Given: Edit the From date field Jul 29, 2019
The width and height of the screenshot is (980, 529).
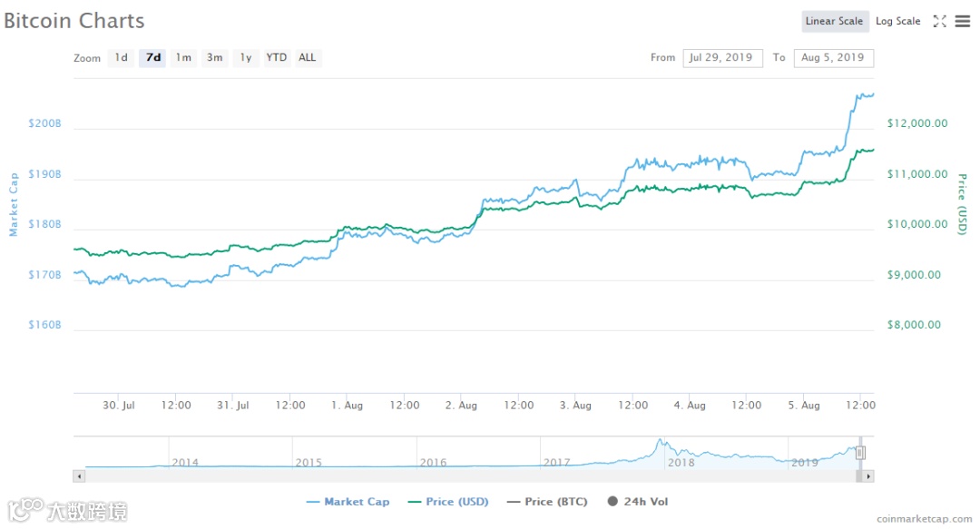Looking at the screenshot, I should (x=722, y=57).
